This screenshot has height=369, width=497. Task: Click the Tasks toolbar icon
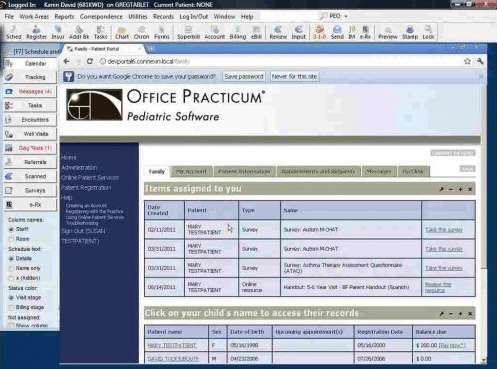(x=100, y=32)
